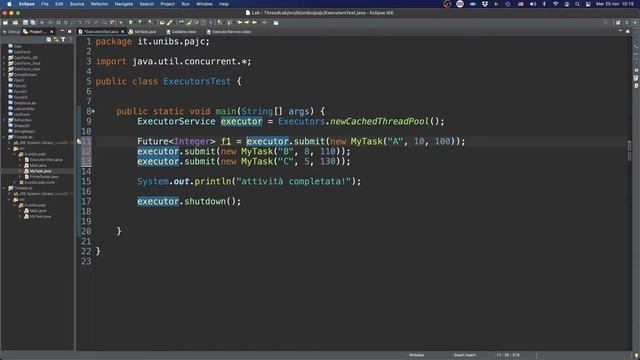Click the Writable status bar field
This screenshot has width=640, height=360.
416,356
